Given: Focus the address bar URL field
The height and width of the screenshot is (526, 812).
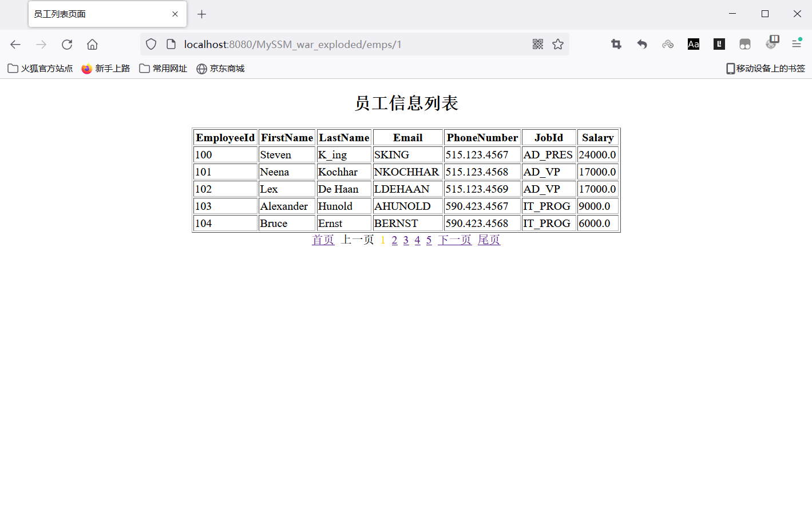Looking at the screenshot, I should tap(355, 44).
